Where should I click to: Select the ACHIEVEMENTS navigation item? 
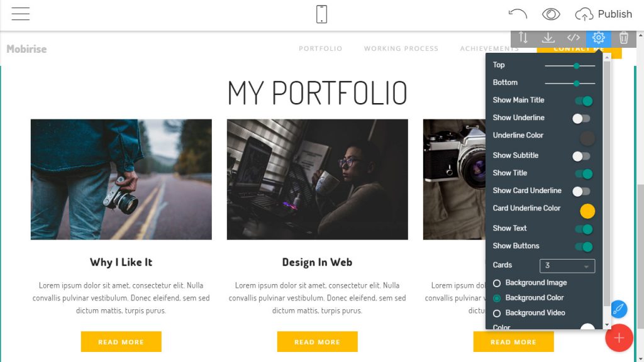pos(489,48)
